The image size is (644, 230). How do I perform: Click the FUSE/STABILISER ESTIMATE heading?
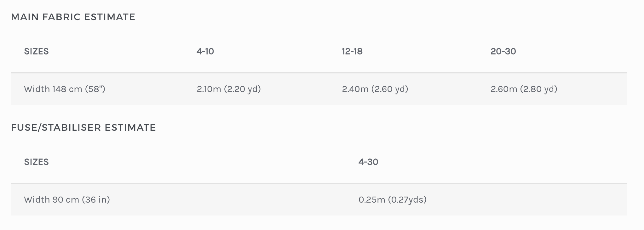83,128
